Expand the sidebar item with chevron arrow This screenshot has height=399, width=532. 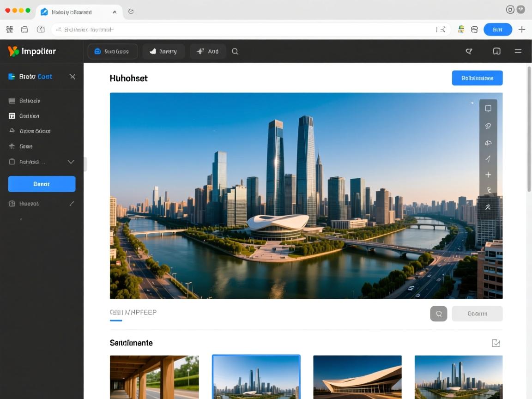[71, 162]
